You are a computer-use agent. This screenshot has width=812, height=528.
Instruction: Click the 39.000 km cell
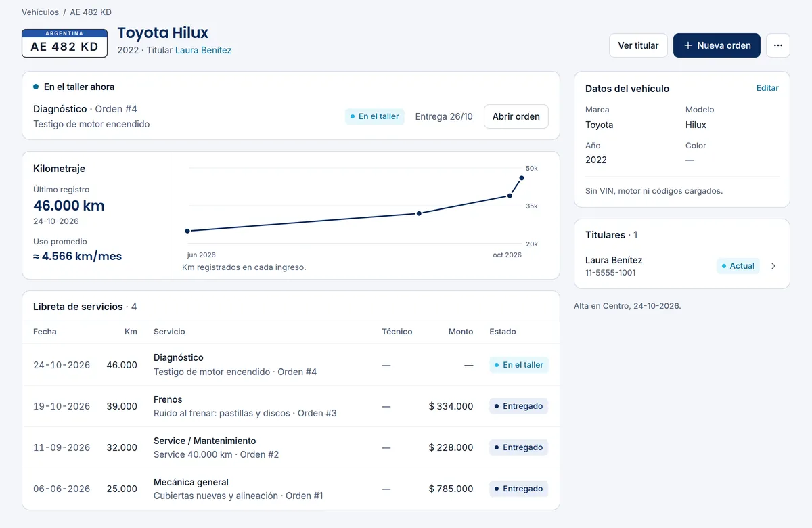122,406
